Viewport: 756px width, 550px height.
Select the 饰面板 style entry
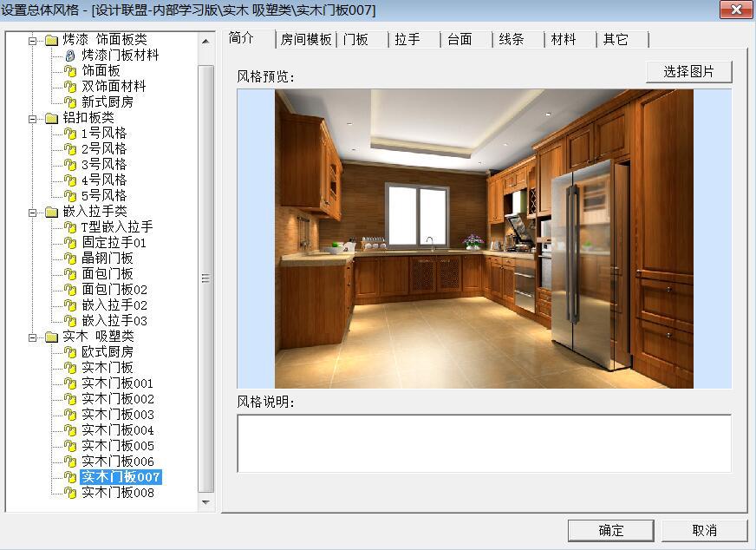(101, 71)
